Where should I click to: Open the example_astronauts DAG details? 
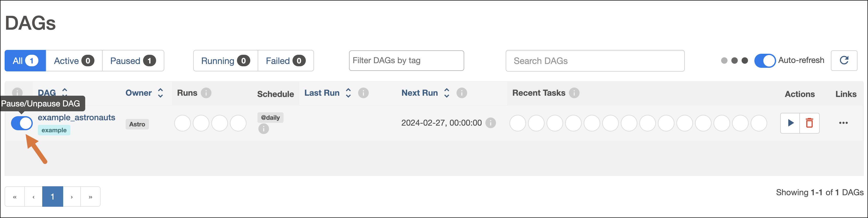click(x=77, y=117)
